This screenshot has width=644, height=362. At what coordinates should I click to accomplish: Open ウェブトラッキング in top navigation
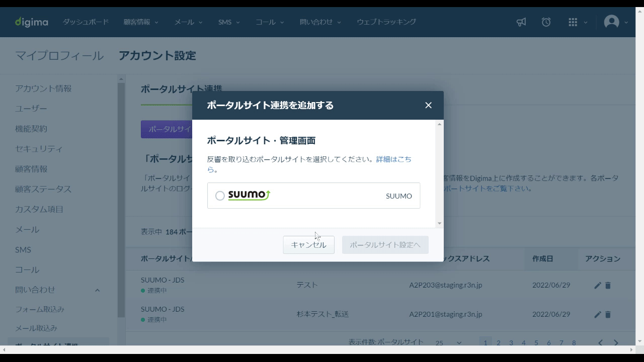[386, 22]
